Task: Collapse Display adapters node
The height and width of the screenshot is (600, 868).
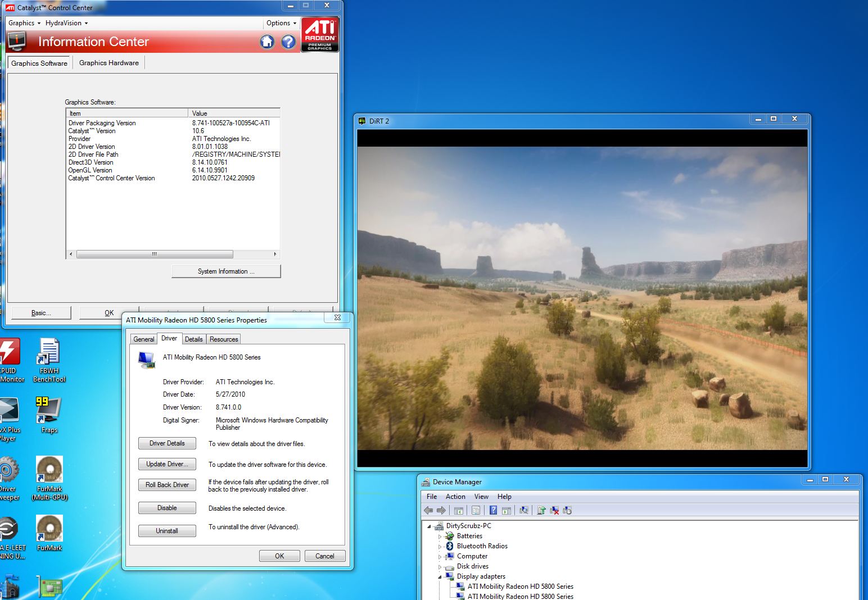Action: coord(440,577)
